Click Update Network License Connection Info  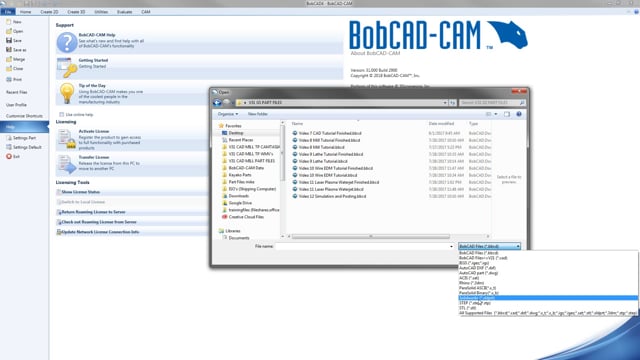tap(100, 232)
